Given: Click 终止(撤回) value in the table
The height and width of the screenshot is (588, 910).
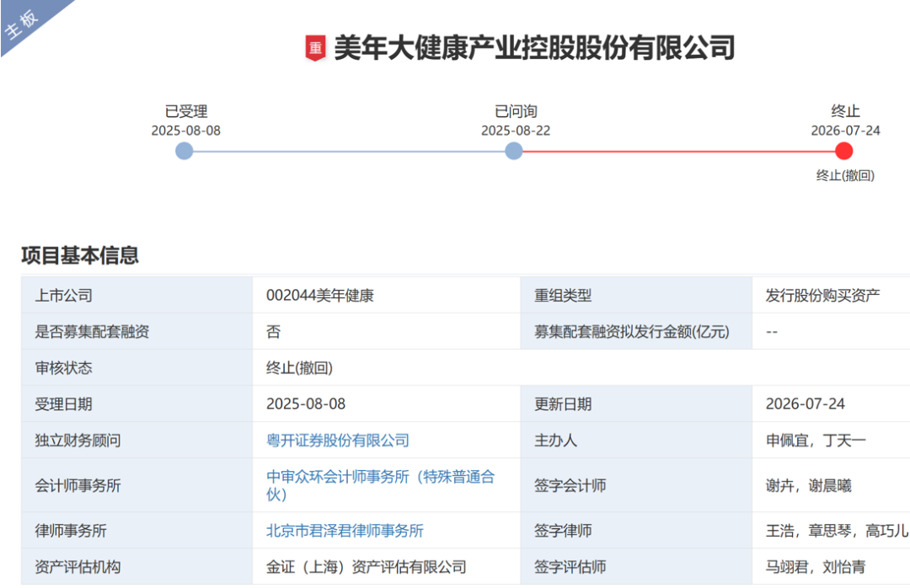Looking at the screenshot, I should (299, 368).
